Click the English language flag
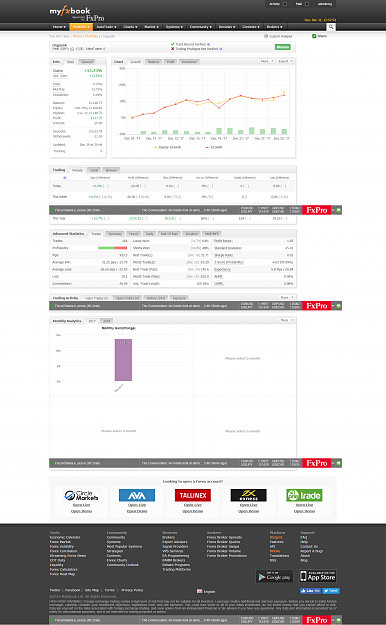The width and height of the screenshot is (386, 625). click(199, 591)
